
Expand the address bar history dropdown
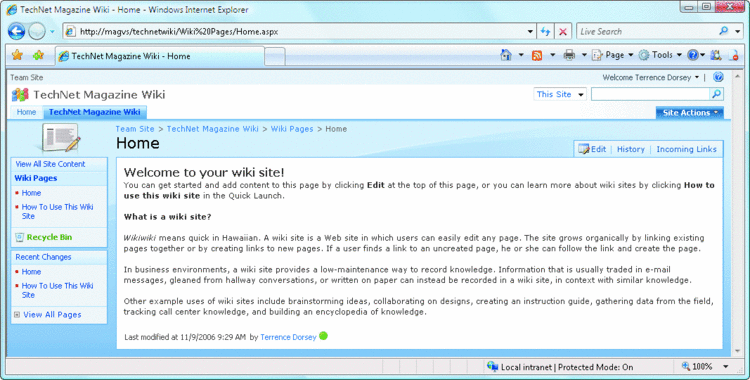click(x=530, y=32)
